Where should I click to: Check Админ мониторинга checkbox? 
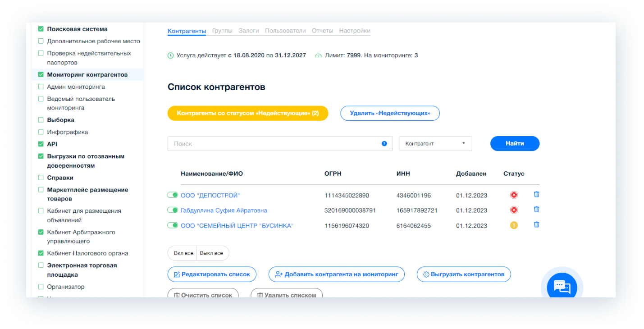[41, 87]
